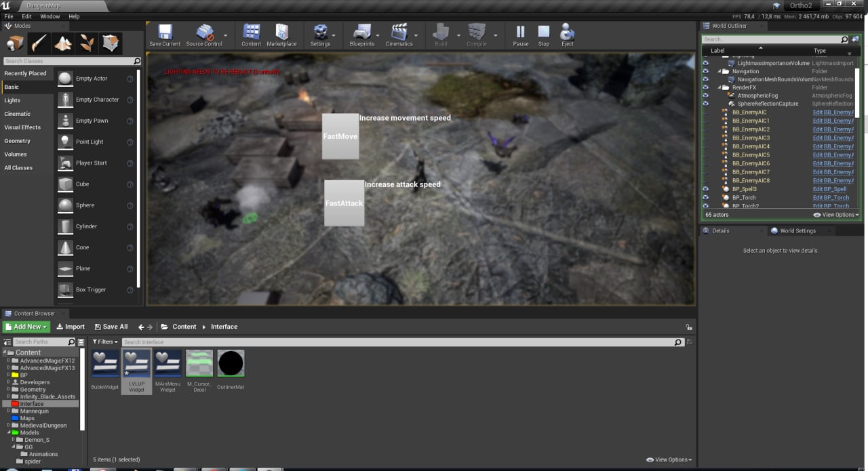Viewport: 868px width, 471px height.
Task: Hide the BP_Spell3 actor in outliner
Action: click(x=705, y=189)
